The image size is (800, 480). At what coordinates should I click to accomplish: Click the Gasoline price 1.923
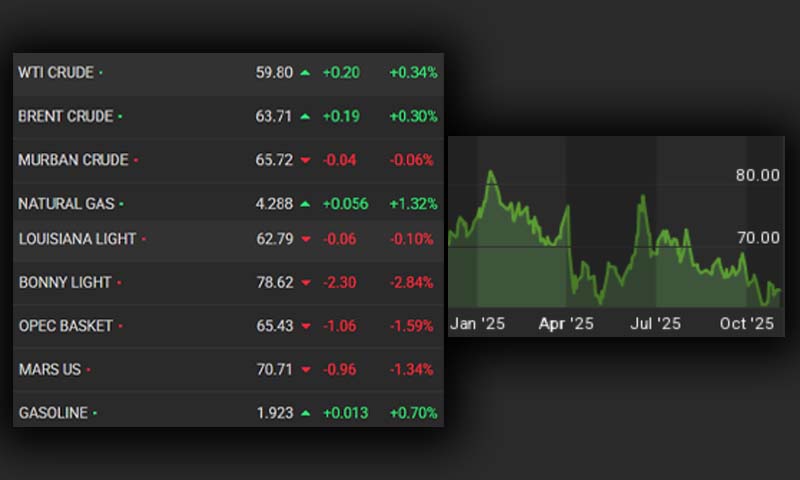274,413
